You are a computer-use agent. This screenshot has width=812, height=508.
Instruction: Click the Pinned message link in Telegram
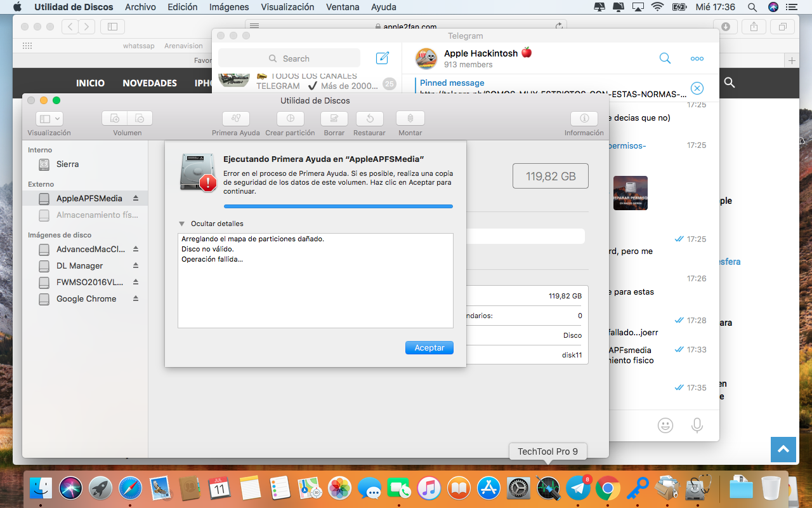click(452, 83)
